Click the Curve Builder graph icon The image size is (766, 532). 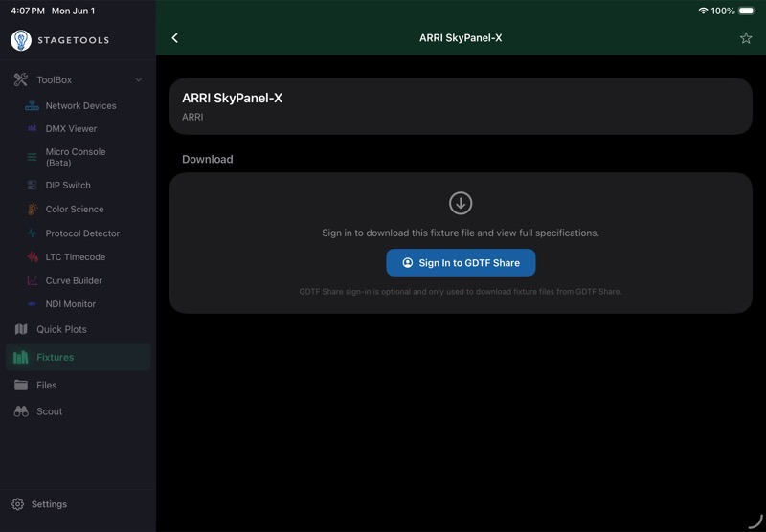[32, 280]
